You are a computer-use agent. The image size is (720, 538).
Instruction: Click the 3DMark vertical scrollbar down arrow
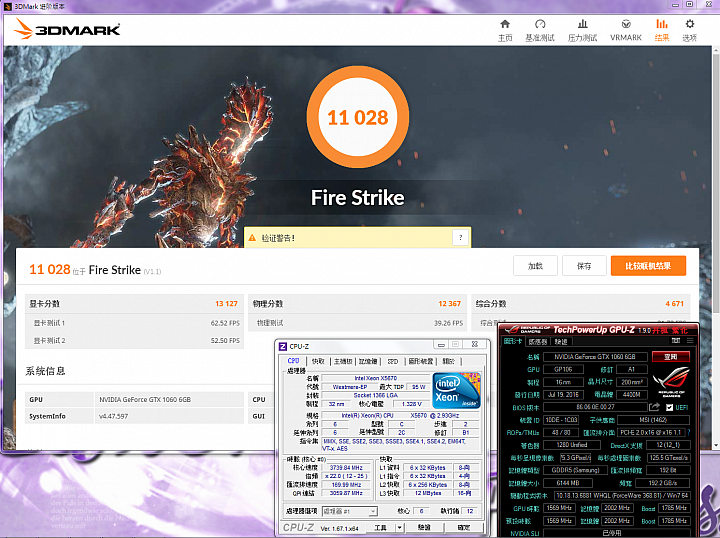(x=716, y=445)
